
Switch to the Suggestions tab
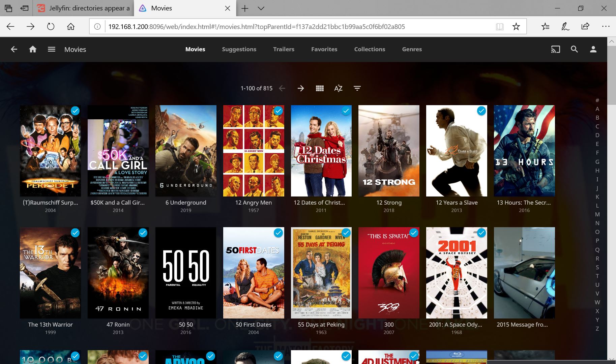pyautogui.click(x=239, y=49)
